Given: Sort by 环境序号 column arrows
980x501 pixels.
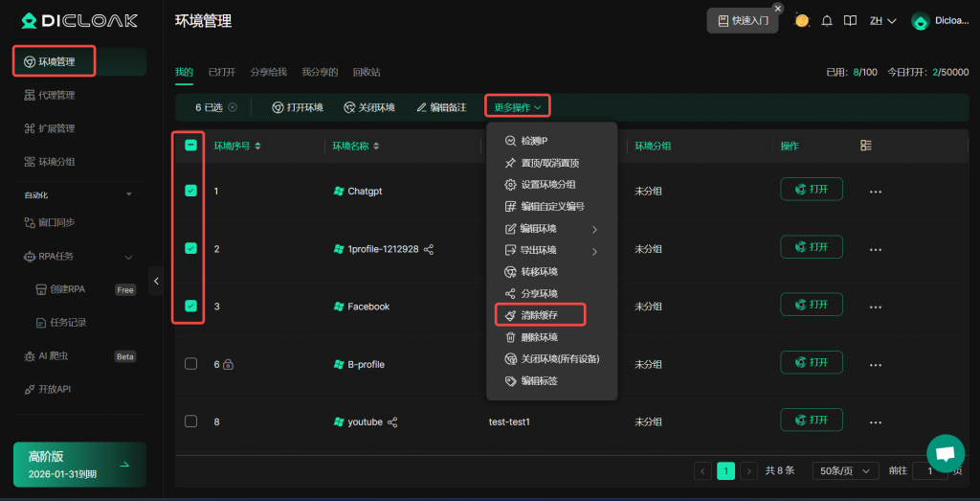Looking at the screenshot, I should [257, 147].
